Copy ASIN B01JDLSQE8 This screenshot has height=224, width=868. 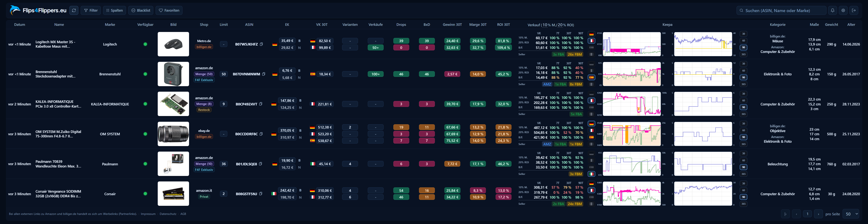pyautogui.click(x=260, y=164)
